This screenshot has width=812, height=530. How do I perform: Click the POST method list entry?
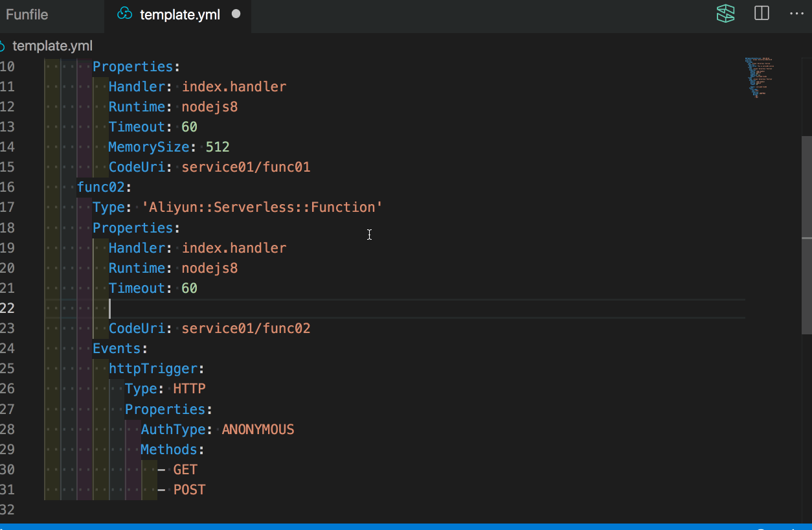[189, 490]
